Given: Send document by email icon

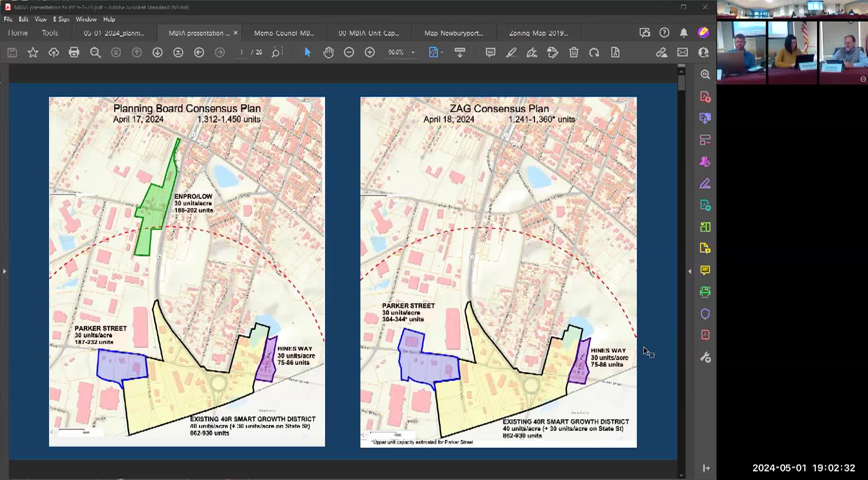Looking at the screenshot, I should tap(683, 52).
